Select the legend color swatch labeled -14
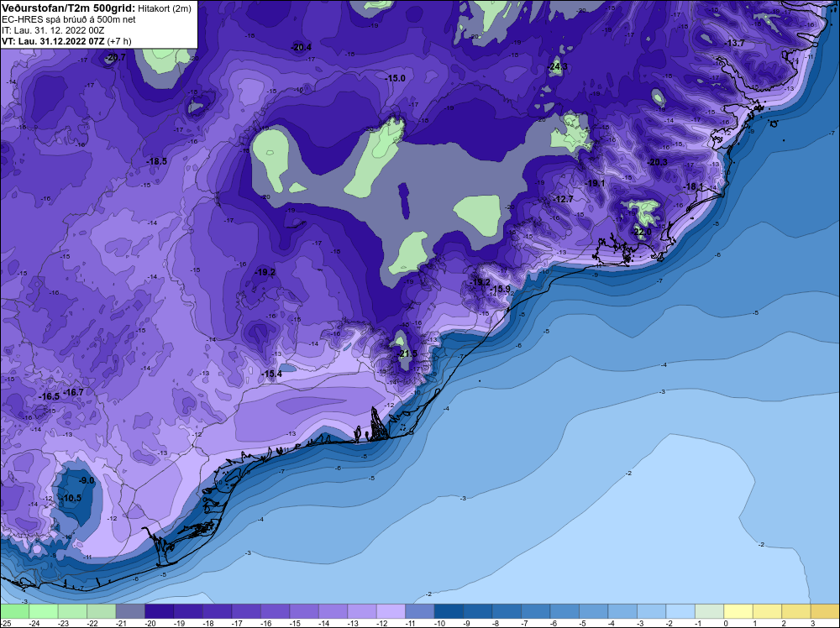 click(333, 611)
